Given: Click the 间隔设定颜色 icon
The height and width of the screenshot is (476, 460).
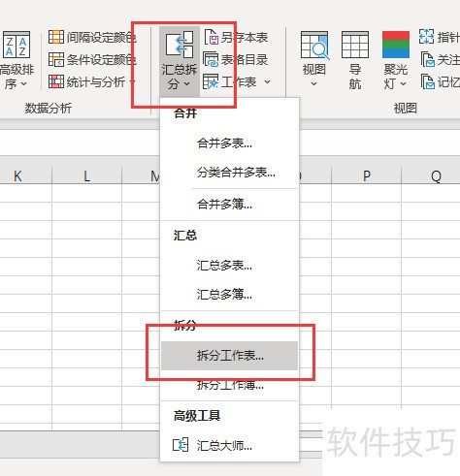Looking at the screenshot, I should [x=56, y=37].
